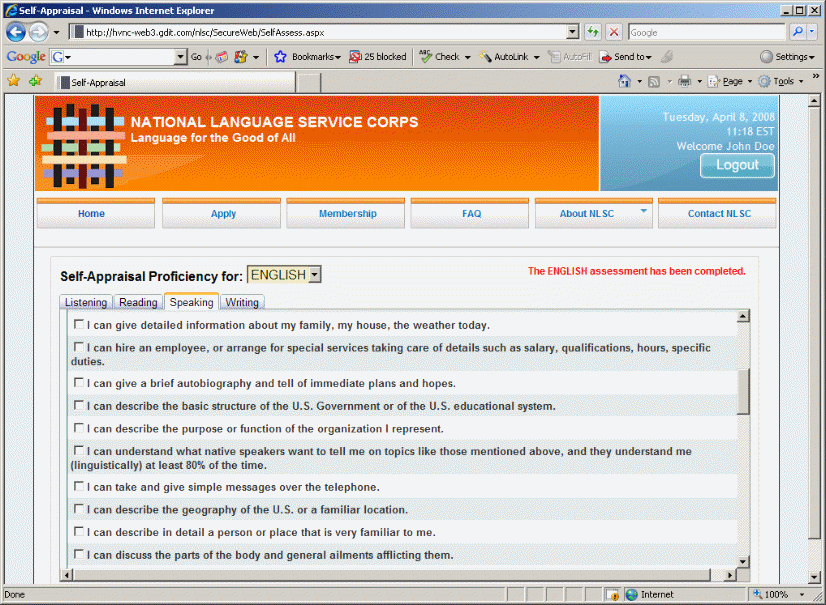Click the Logout button
Screen dimensions: 826x605
[x=737, y=165]
